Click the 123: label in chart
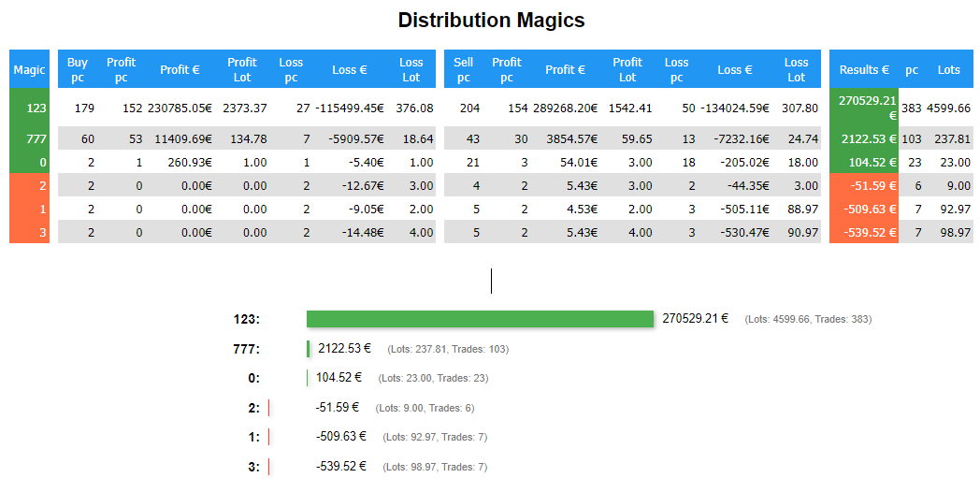This screenshot has height=492, width=980. [x=247, y=320]
